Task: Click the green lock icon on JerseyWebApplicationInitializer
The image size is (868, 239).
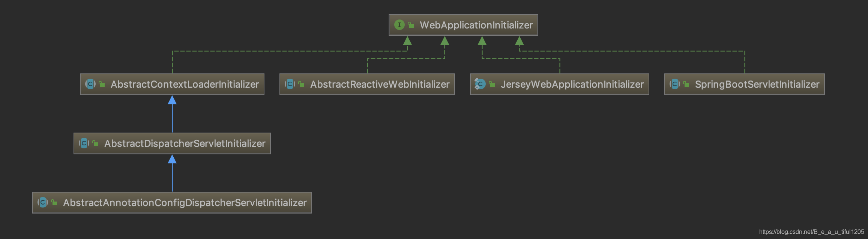Action: (492, 84)
